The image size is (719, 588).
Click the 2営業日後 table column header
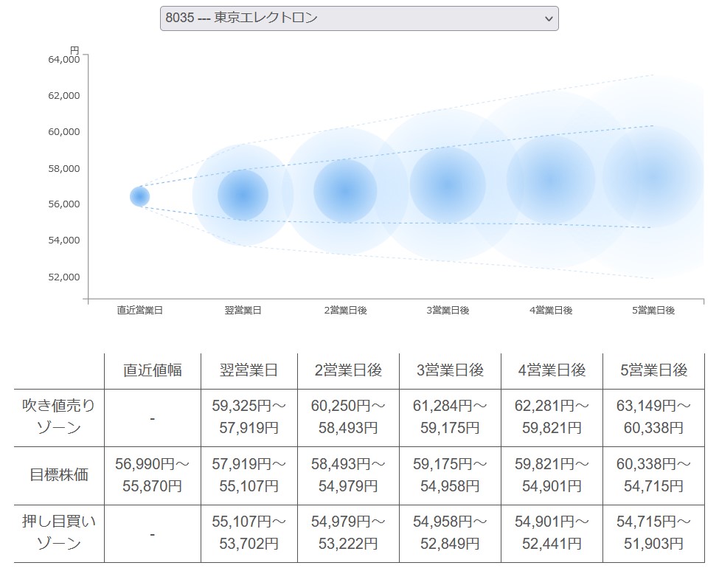click(x=349, y=370)
